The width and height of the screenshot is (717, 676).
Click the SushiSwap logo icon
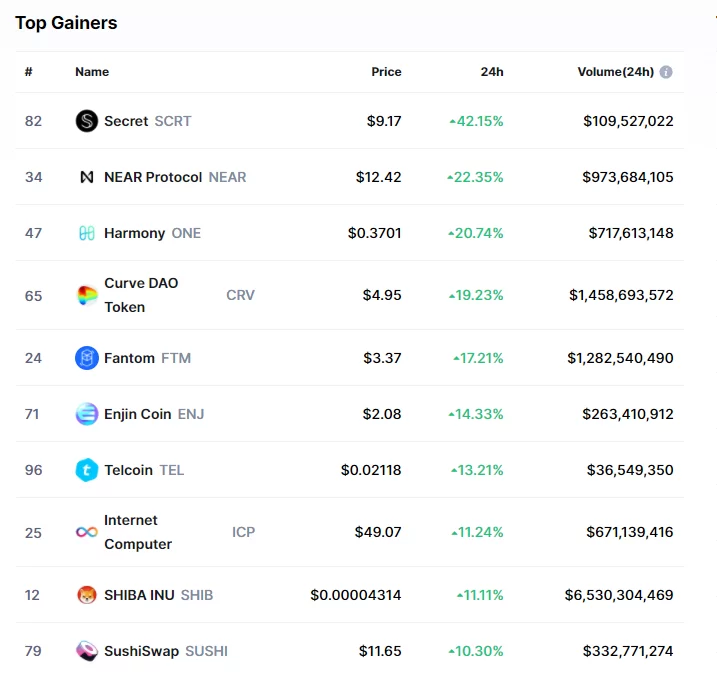tap(87, 651)
